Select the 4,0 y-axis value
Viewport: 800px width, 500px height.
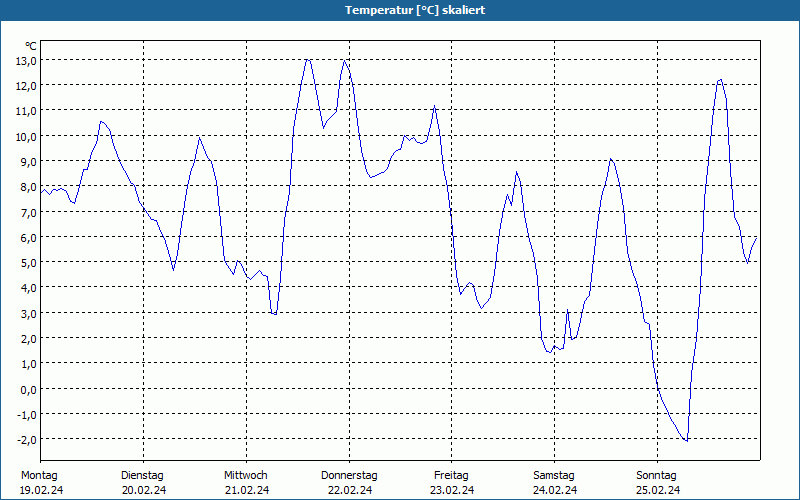pyautogui.click(x=29, y=288)
